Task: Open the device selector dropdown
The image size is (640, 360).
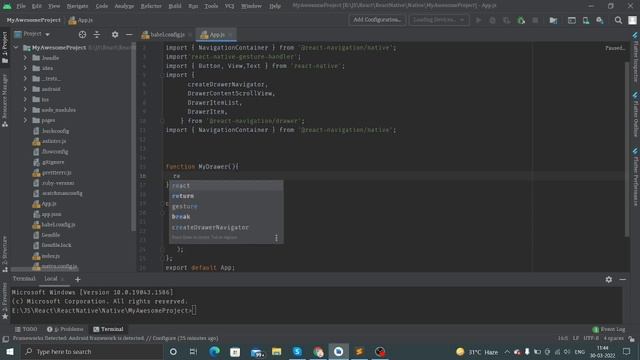Action: coord(439,20)
